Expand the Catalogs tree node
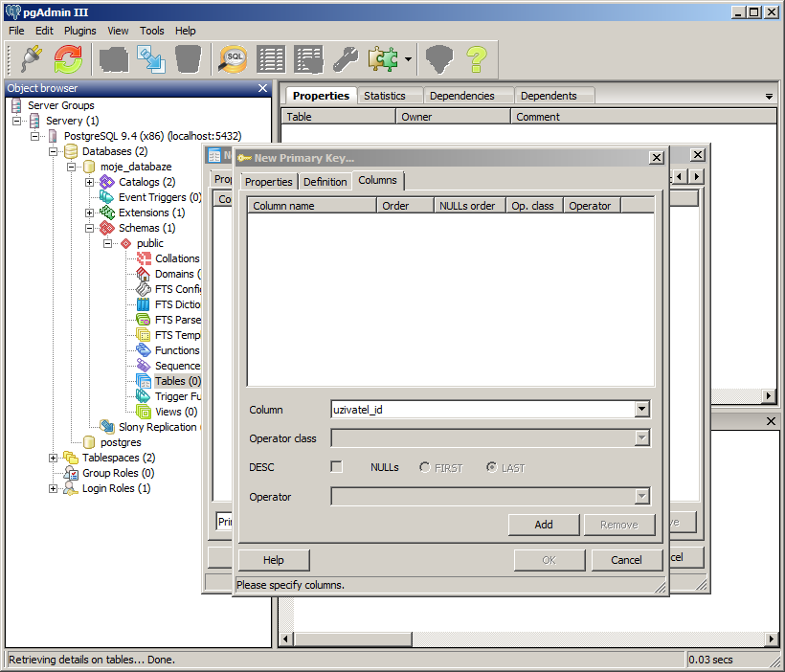 [x=90, y=182]
